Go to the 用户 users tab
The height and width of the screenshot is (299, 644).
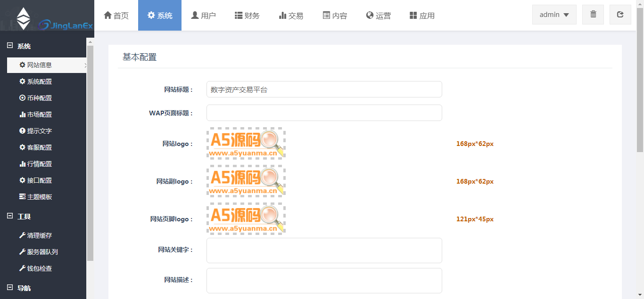(x=203, y=16)
